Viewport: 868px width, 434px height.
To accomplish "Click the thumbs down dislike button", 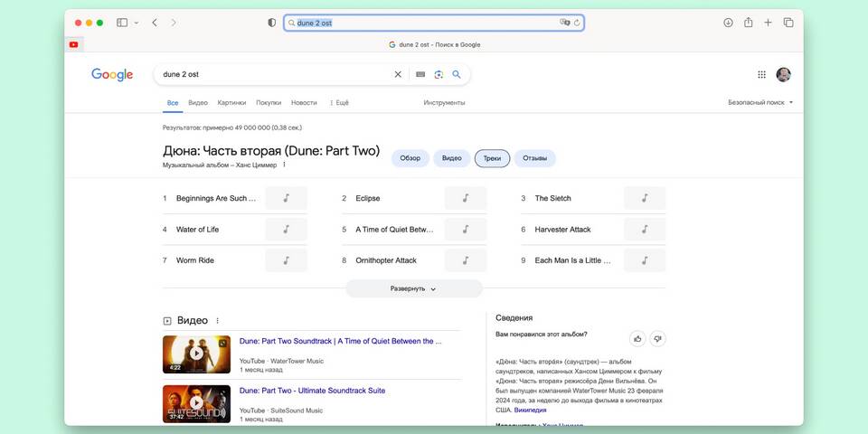I will point(658,338).
